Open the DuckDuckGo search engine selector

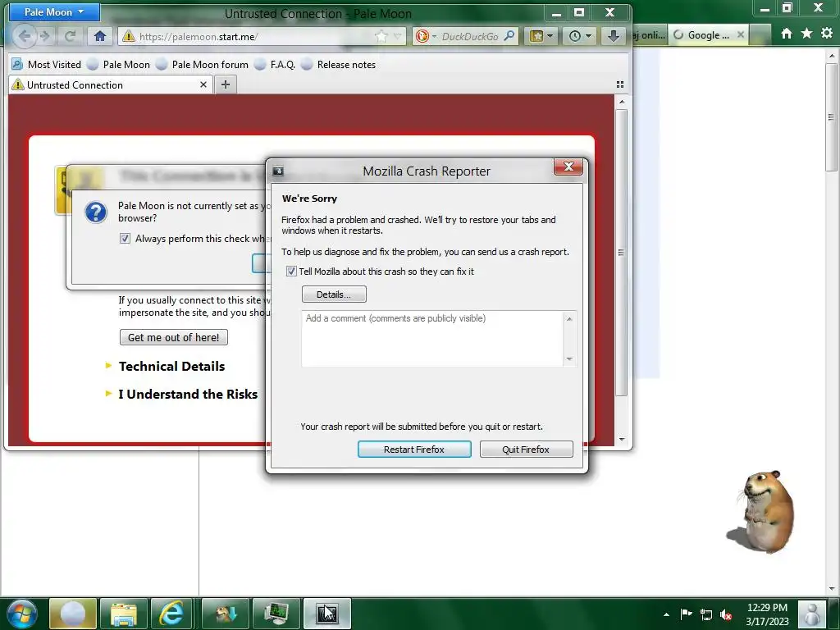[426, 36]
